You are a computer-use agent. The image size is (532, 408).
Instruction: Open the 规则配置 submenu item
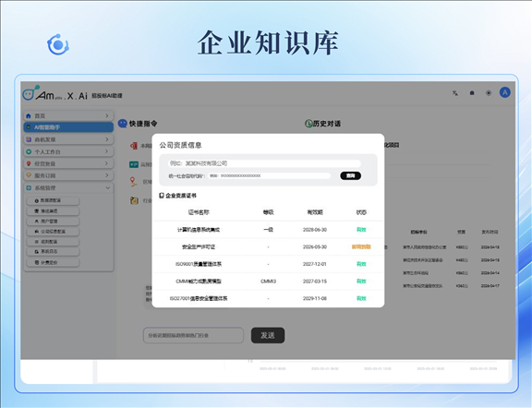(53, 242)
